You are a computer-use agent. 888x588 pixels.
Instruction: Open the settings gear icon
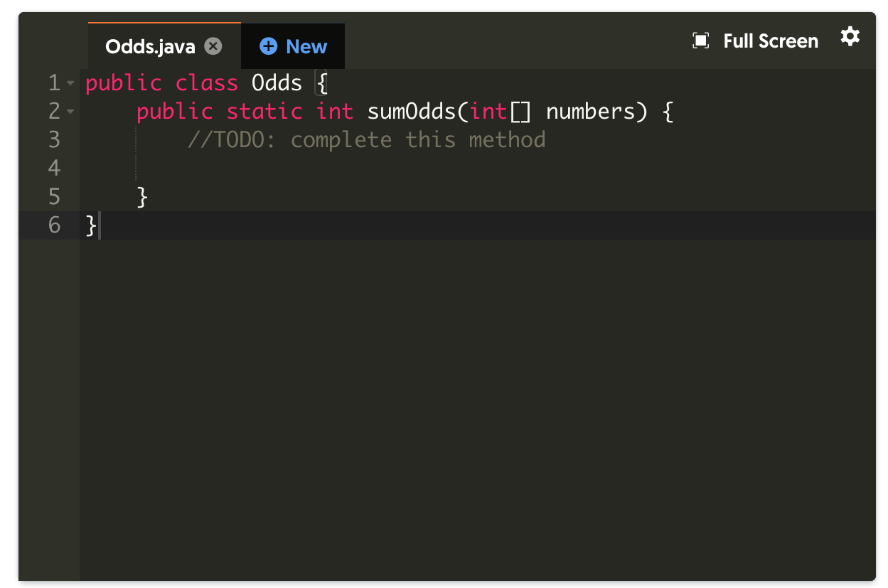click(850, 37)
